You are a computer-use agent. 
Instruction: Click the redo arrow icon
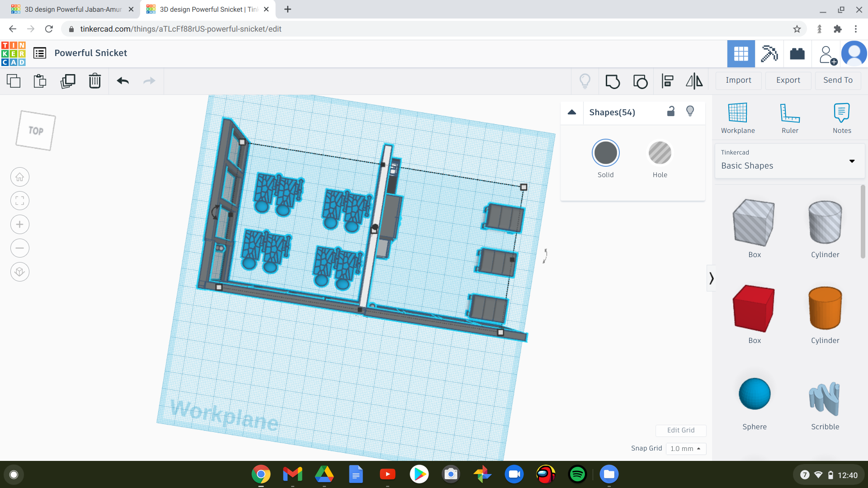click(149, 81)
